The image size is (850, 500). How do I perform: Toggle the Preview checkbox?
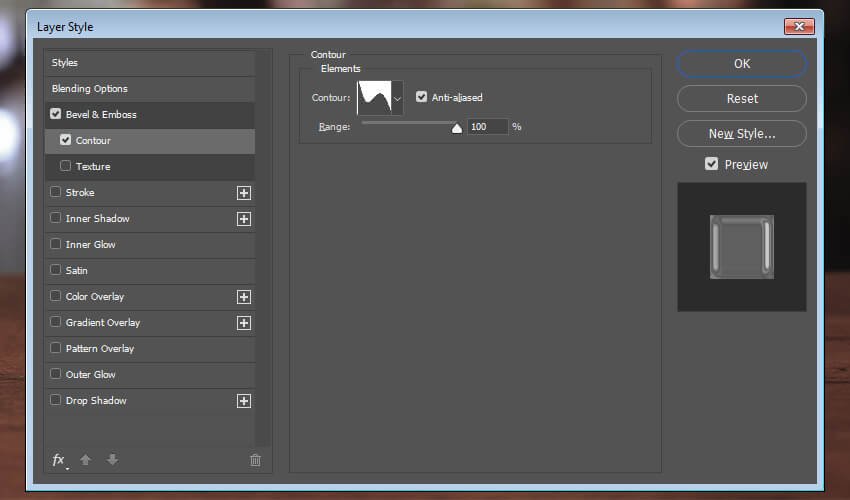(x=711, y=164)
